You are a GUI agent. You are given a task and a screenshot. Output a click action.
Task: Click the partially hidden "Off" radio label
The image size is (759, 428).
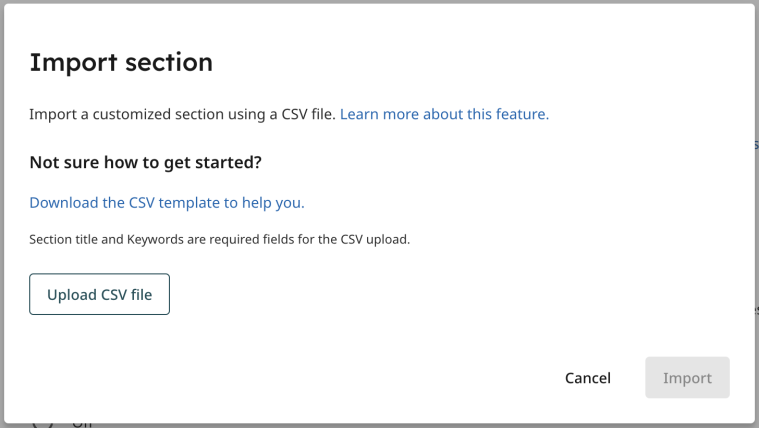pos(82,425)
